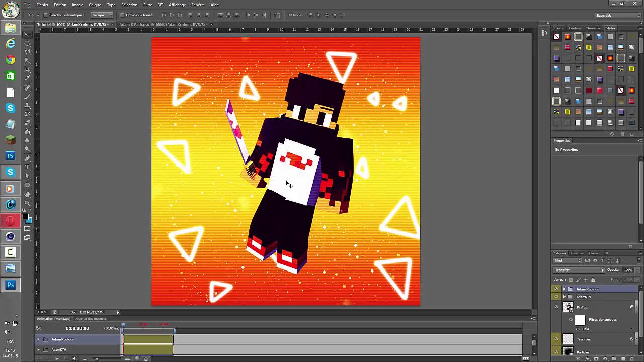
Task: Select the Crop tool
Action: pyautogui.click(x=28, y=69)
